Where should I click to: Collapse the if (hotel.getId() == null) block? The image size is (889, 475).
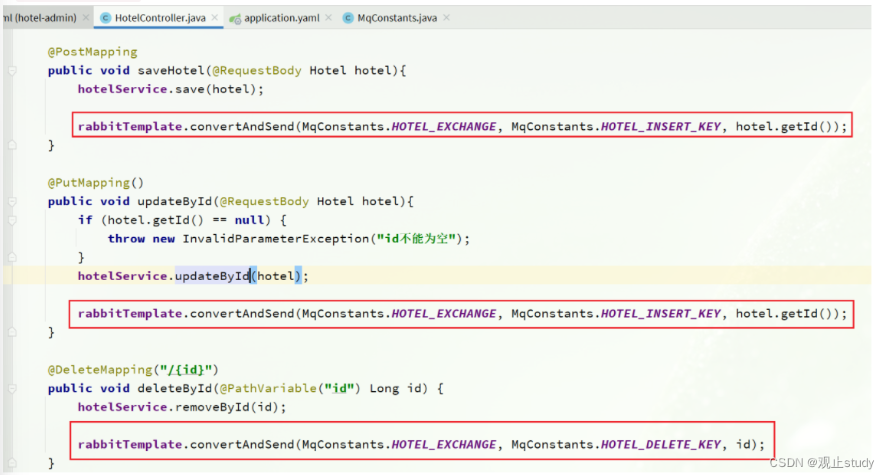(12, 220)
